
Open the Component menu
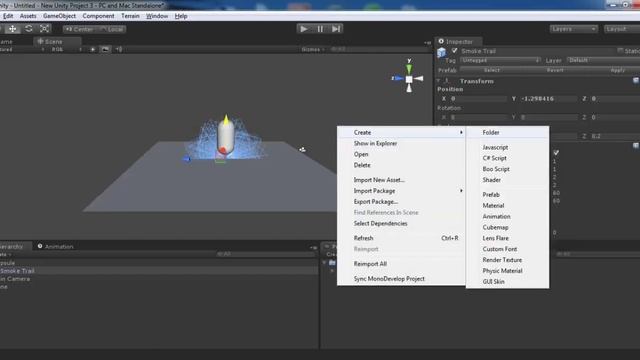click(98, 16)
